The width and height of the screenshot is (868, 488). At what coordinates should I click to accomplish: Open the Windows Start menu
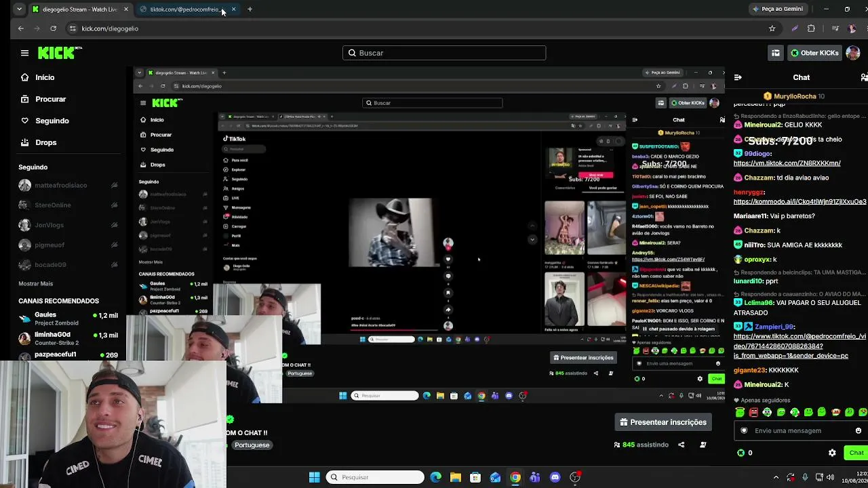click(x=315, y=477)
